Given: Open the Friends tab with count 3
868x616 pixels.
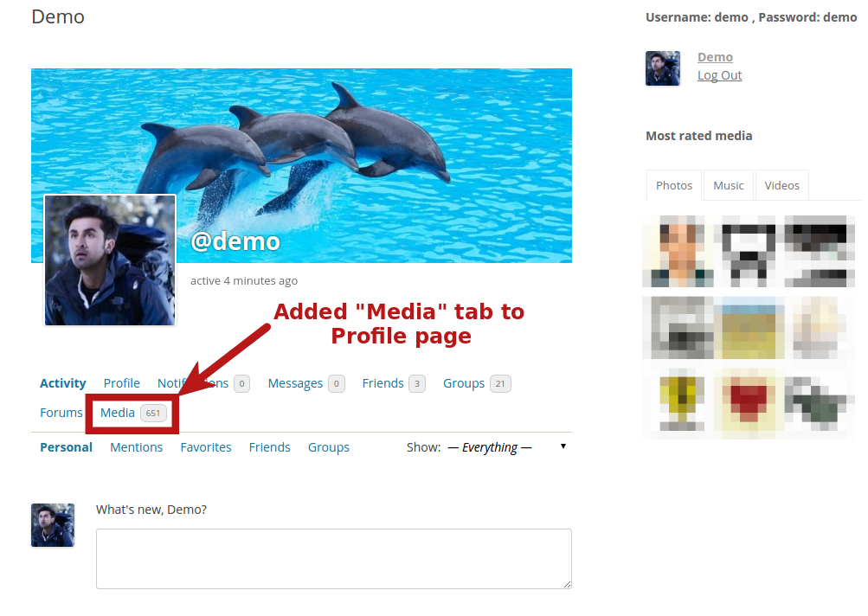Looking at the screenshot, I should coord(383,383).
